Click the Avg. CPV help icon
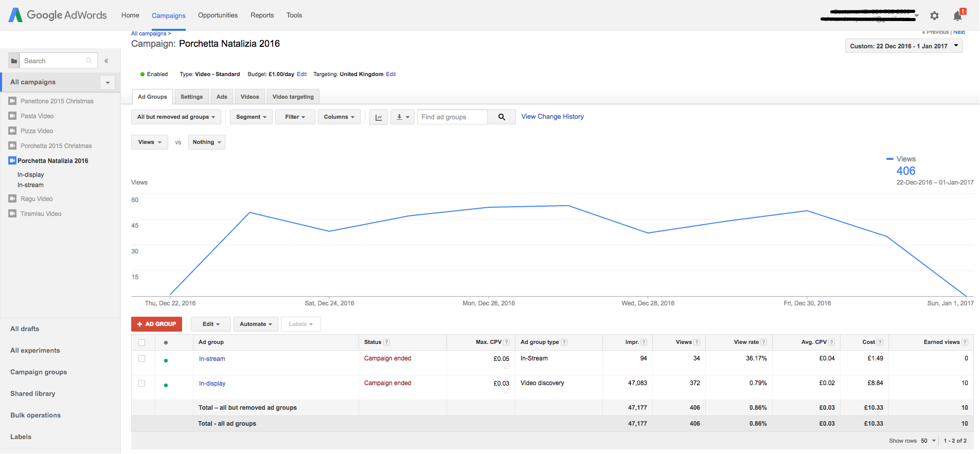Image resolution: width=980 pixels, height=454 pixels. [x=832, y=342]
